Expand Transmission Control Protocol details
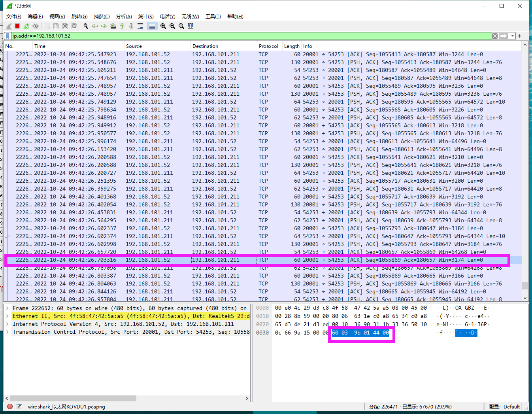 coord(8,332)
